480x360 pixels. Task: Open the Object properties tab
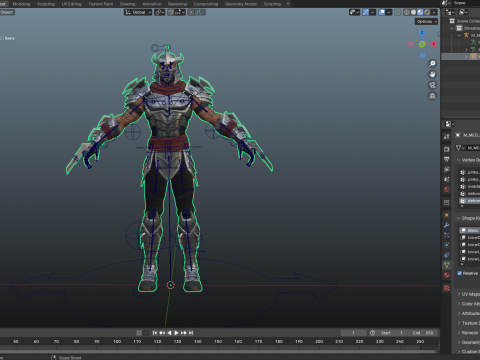[x=447, y=215]
